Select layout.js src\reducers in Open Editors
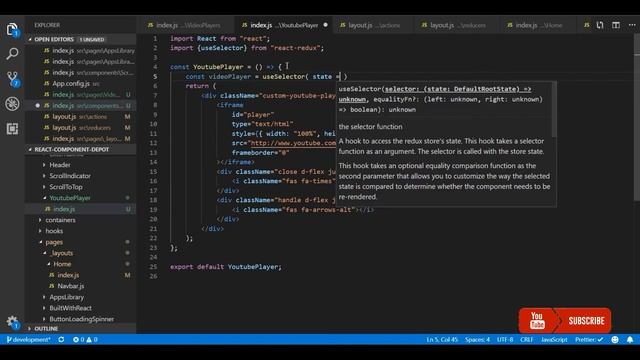 point(80,127)
